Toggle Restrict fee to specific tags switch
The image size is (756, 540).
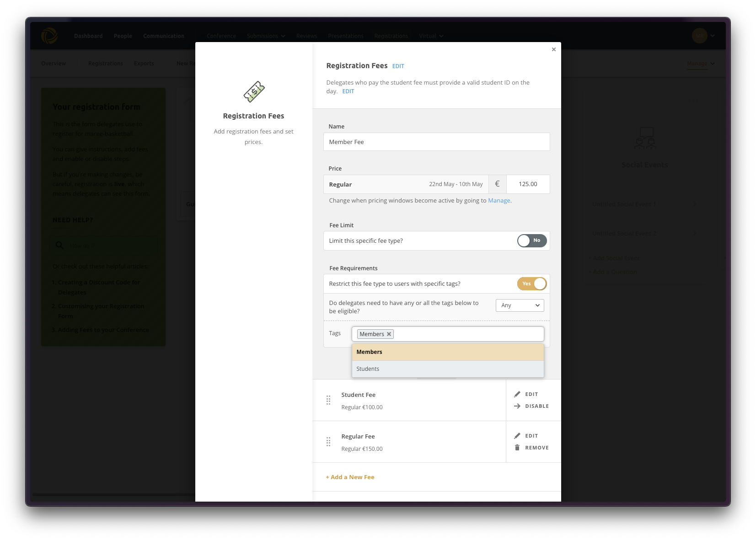pyautogui.click(x=532, y=283)
